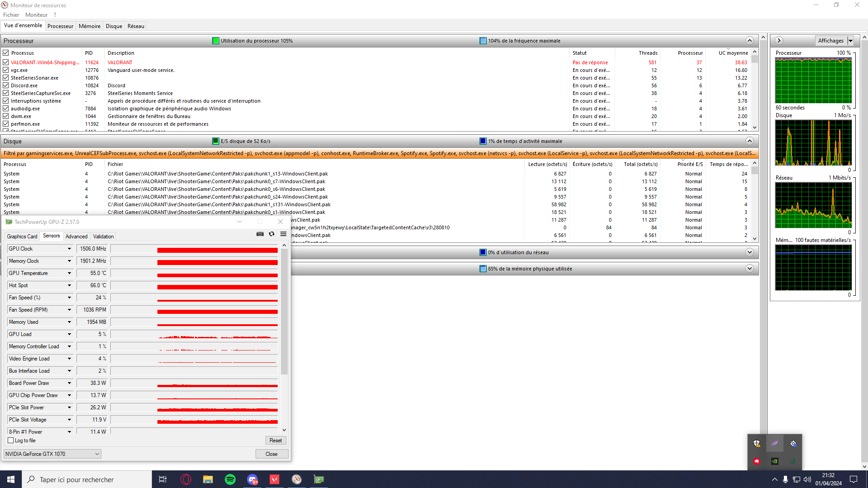Toggle the Discord.exe process checkbox
868x488 pixels.
point(6,85)
